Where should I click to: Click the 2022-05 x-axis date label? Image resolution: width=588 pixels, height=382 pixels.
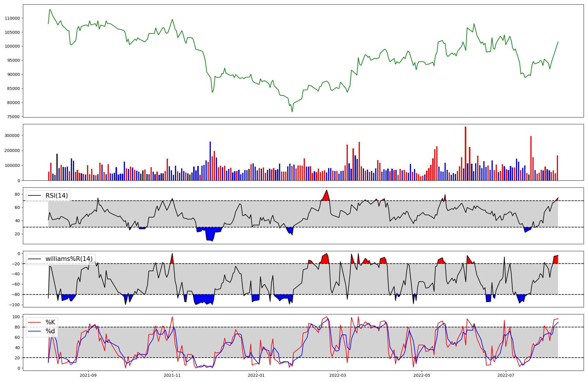pyautogui.click(x=422, y=375)
